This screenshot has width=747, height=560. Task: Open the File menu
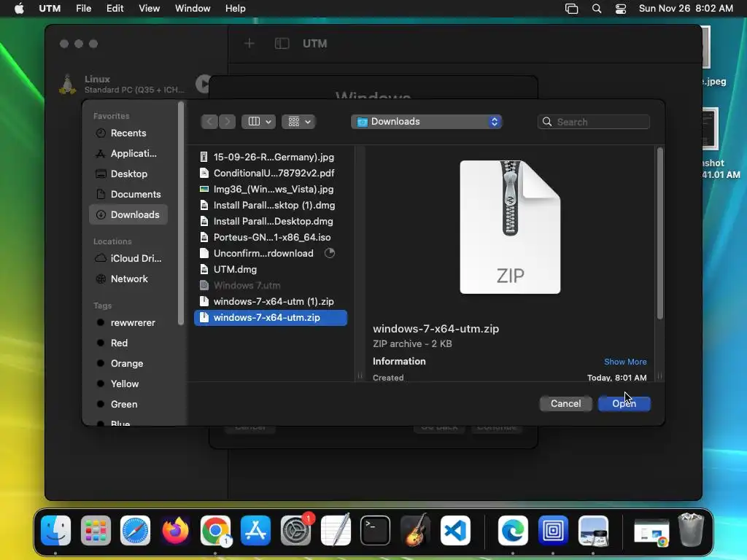(83, 9)
